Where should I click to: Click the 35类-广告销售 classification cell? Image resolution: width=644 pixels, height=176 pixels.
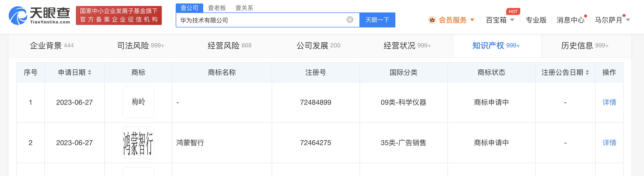click(404, 143)
